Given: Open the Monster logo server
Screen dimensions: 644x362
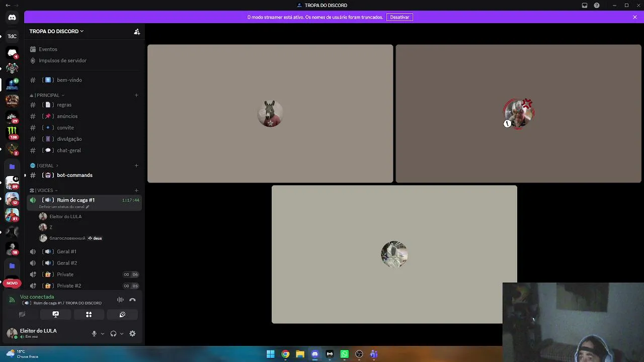Looking at the screenshot, I should (12, 133).
